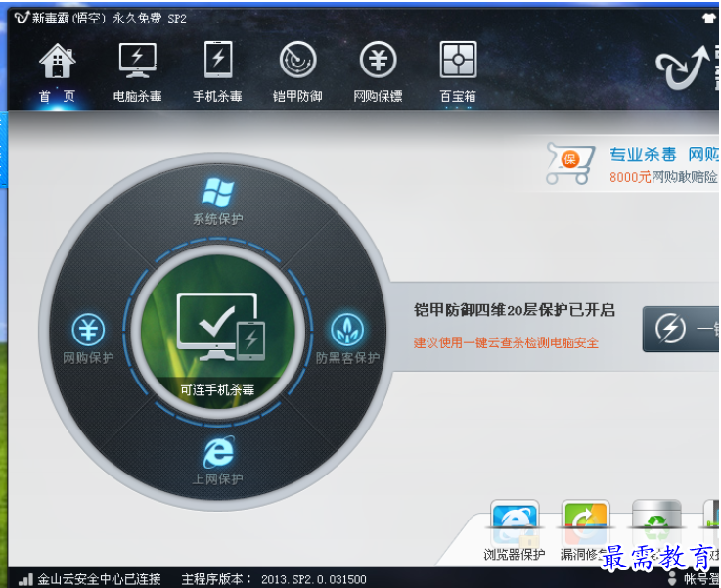This screenshot has height=588, width=721.
Task: Open the 浏览器保护 browser protection tool
Action: click(515, 529)
